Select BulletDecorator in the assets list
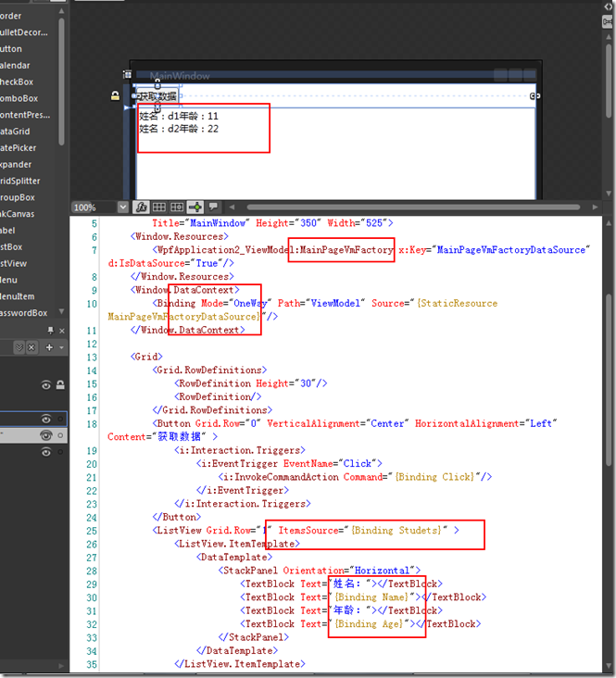Viewport: 616px width, 678px height. pos(24,32)
